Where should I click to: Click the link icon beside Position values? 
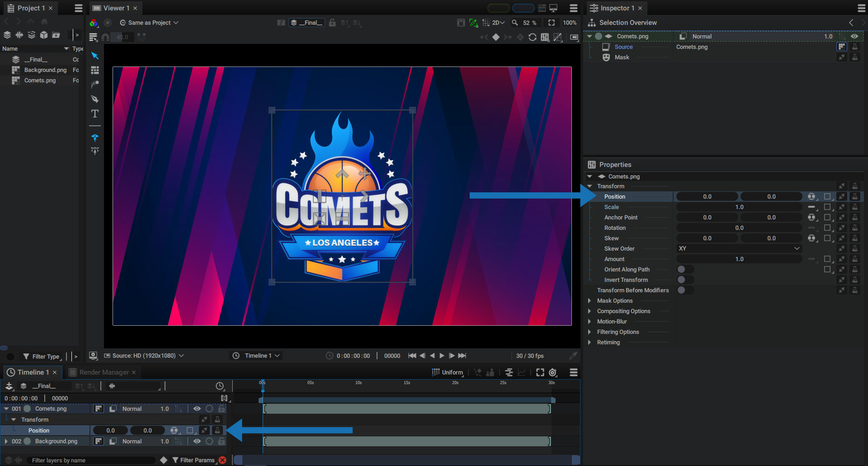coord(812,196)
